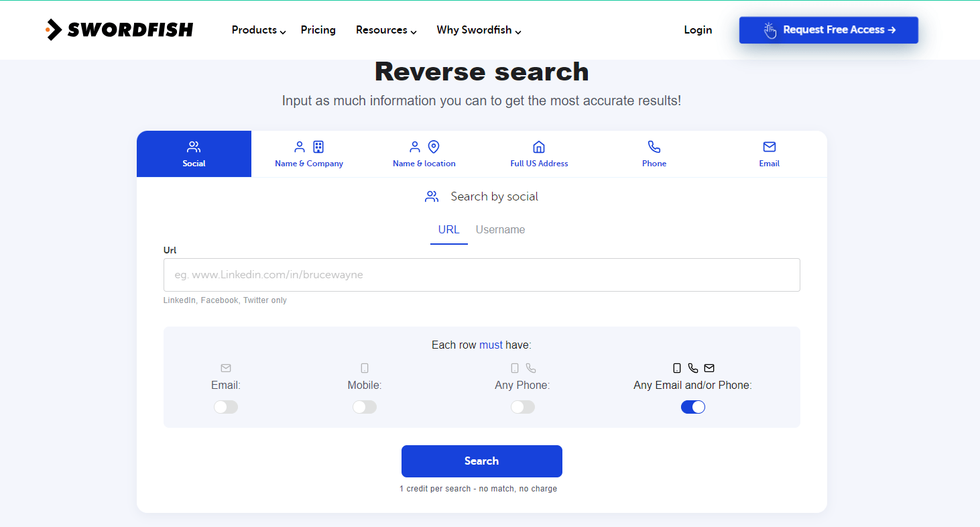
Task: Click the 'Reverse search' heading
Action: (482, 72)
